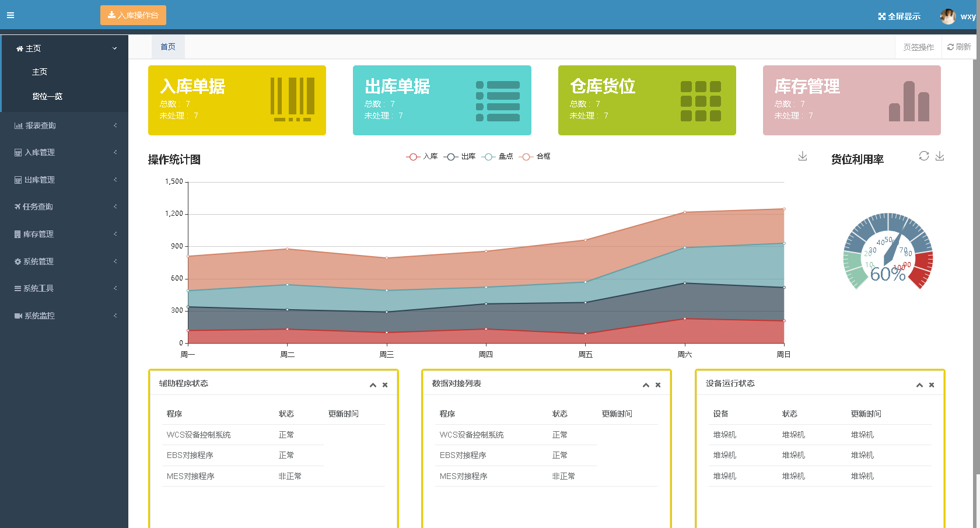Image resolution: width=980 pixels, height=528 pixels.
Task: Click the 更新时间 header in 设备运行状态
Action: click(x=866, y=414)
